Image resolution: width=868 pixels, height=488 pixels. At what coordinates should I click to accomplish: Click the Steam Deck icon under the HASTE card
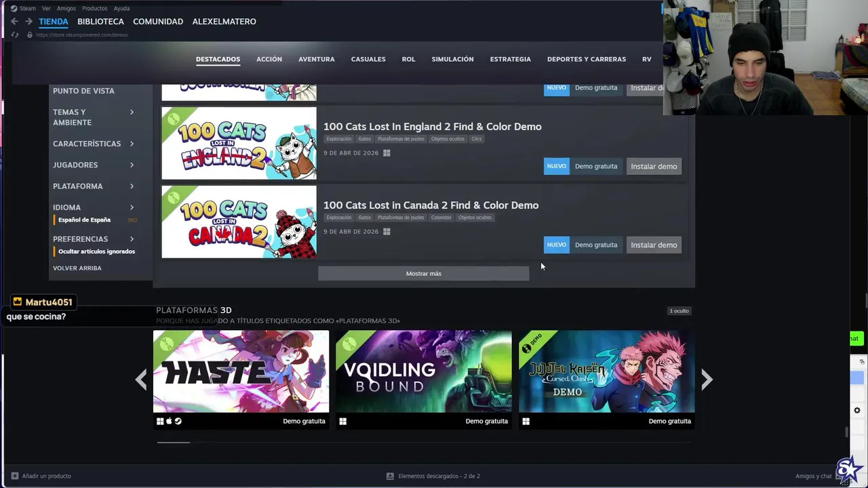coord(178,421)
